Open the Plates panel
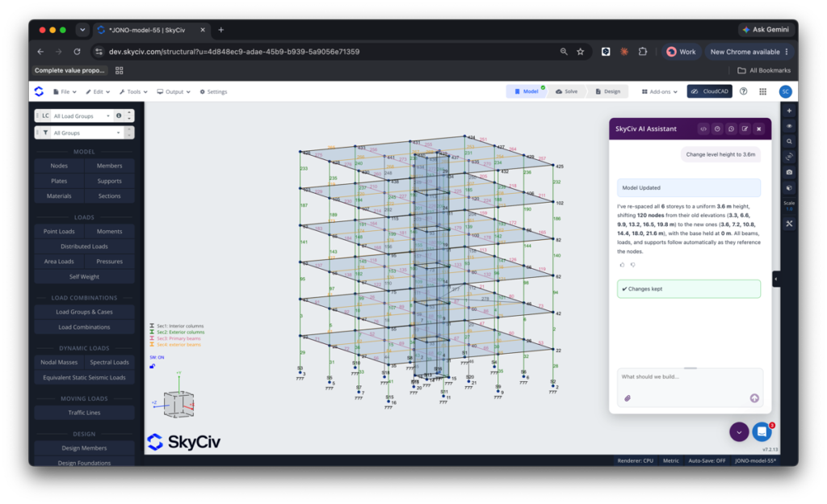 click(59, 181)
